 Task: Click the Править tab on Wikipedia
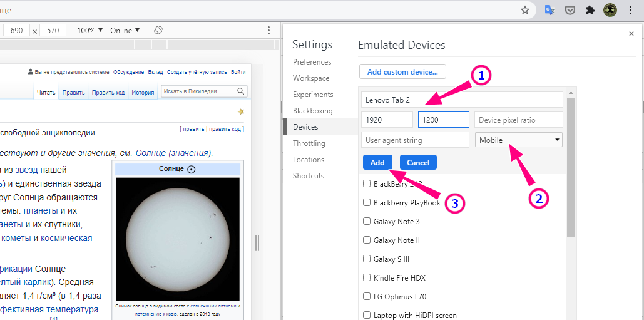coord(73,93)
